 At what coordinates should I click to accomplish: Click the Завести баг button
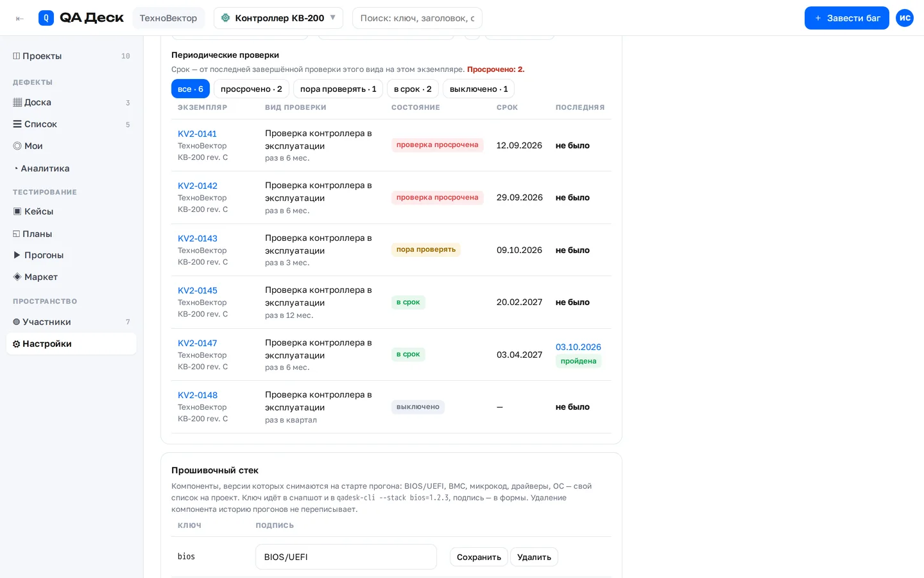click(847, 18)
